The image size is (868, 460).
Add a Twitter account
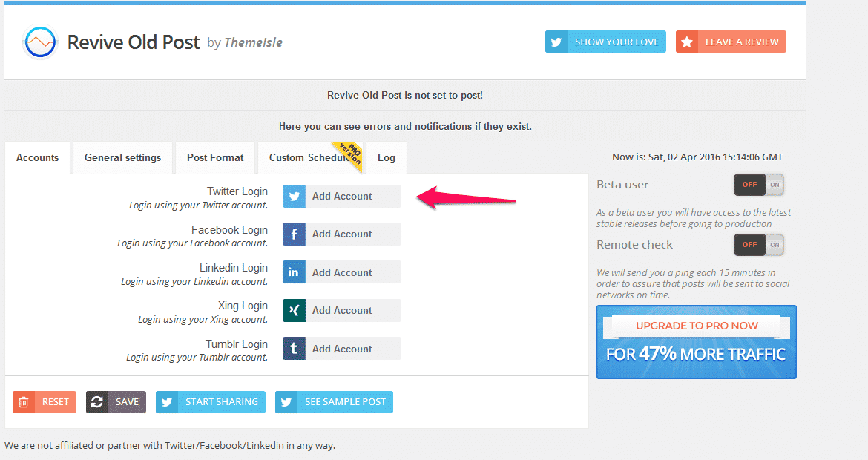342,197
